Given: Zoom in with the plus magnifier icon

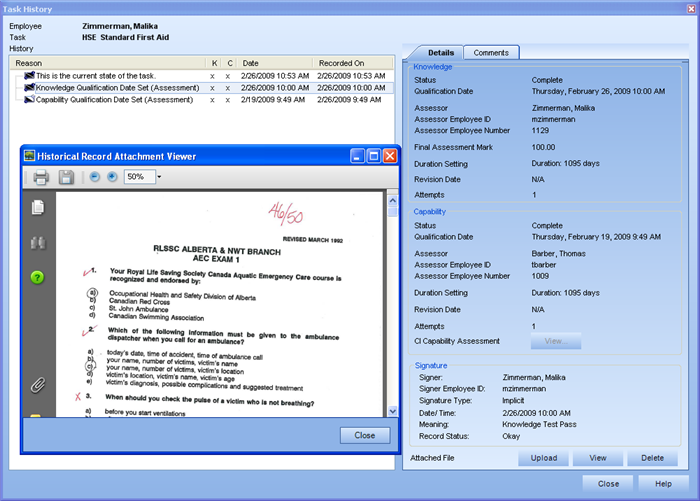Looking at the screenshot, I should pos(112,177).
